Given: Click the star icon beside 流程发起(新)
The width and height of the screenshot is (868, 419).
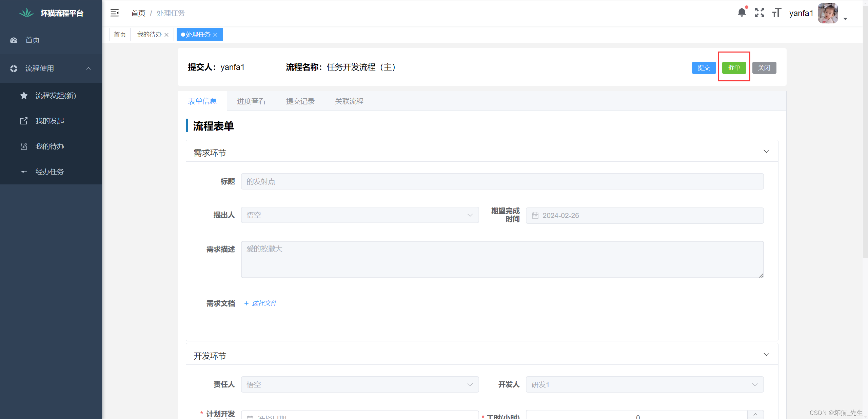Looking at the screenshot, I should pyautogui.click(x=24, y=95).
